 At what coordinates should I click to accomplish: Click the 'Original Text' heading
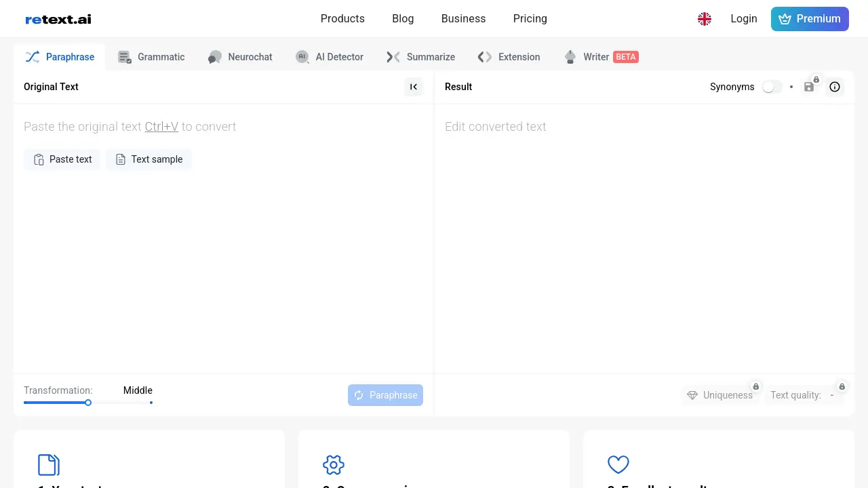51,87
